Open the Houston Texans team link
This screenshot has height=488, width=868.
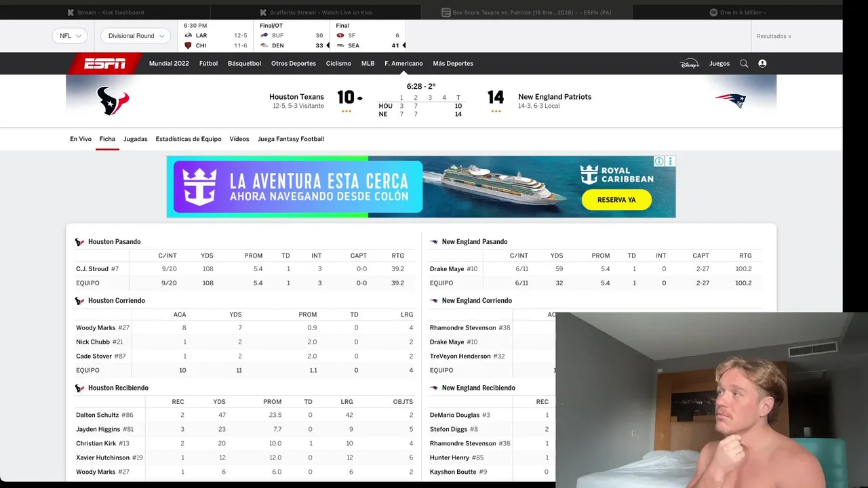coord(296,97)
